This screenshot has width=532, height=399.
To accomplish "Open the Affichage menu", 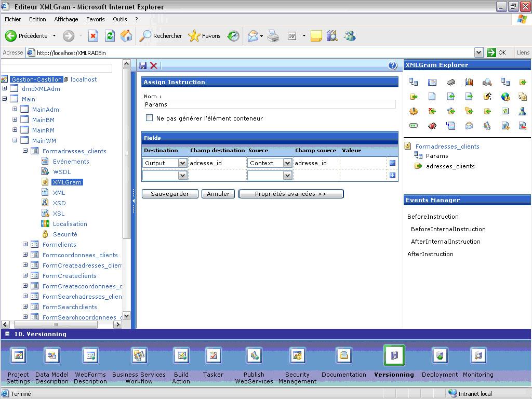I will point(66,19).
